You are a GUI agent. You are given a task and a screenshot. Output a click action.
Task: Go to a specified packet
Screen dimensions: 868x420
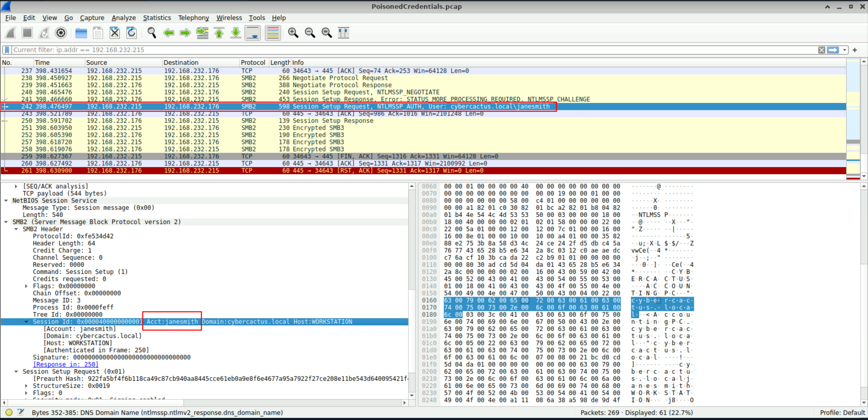[202, 33]
